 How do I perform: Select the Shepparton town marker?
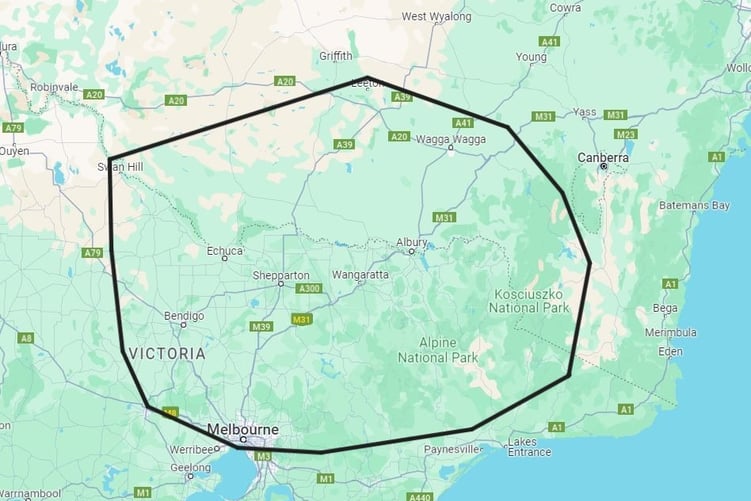pyautogui.click(x=281, y=284)
